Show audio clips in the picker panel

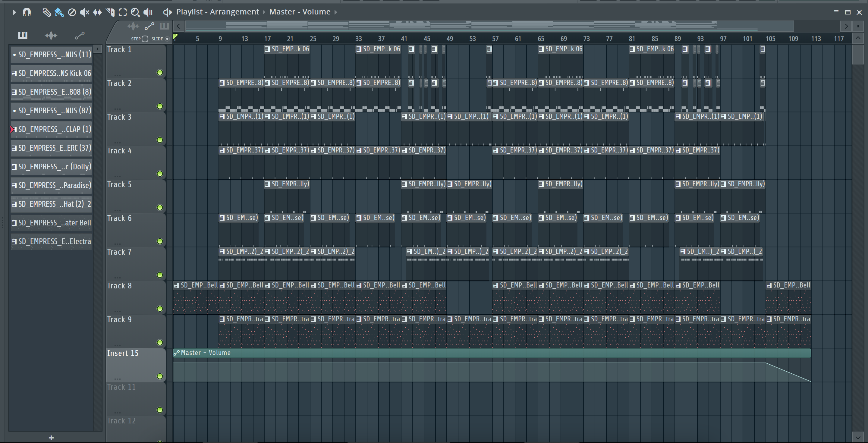pos(51,35)
